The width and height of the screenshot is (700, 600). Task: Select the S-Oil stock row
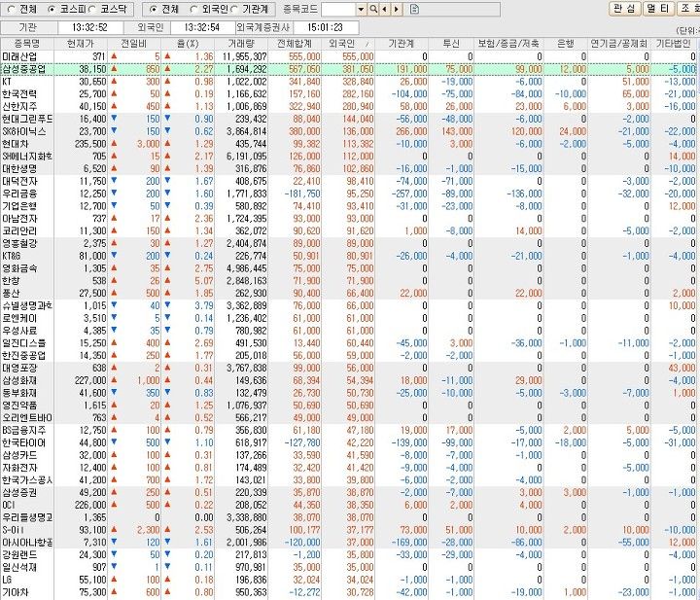pos(348,530)
